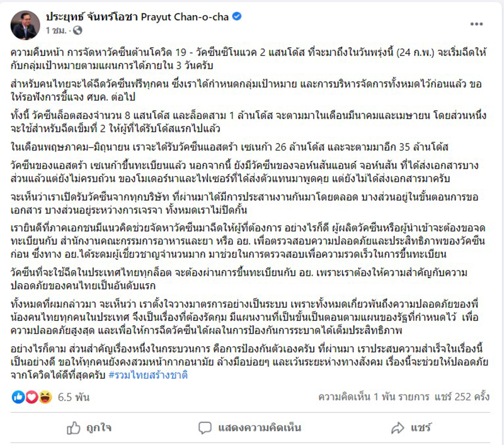
Task: Click the blue Like reaction emoji
Action: click(x=18, y=397)
